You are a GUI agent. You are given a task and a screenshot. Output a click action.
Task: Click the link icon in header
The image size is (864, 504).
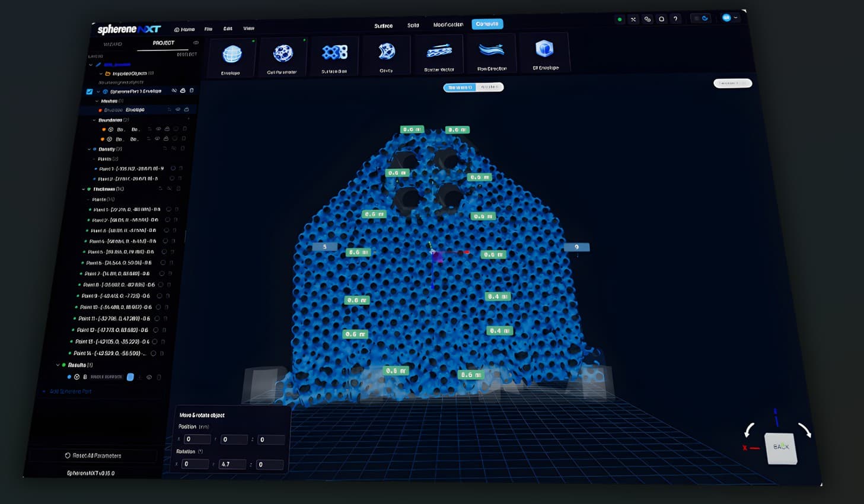click(647, 19)
